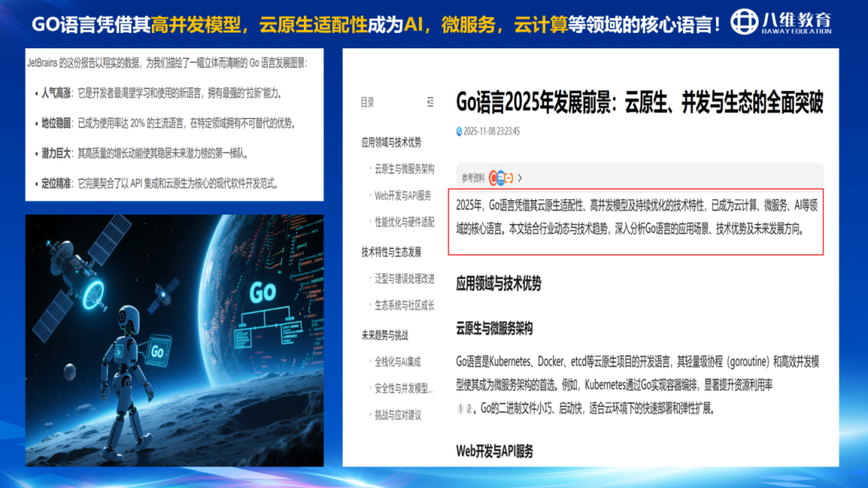Click the blue middle source icon after 参考资料
This screenshot has width=868, height=488.
tap(501, 178)
